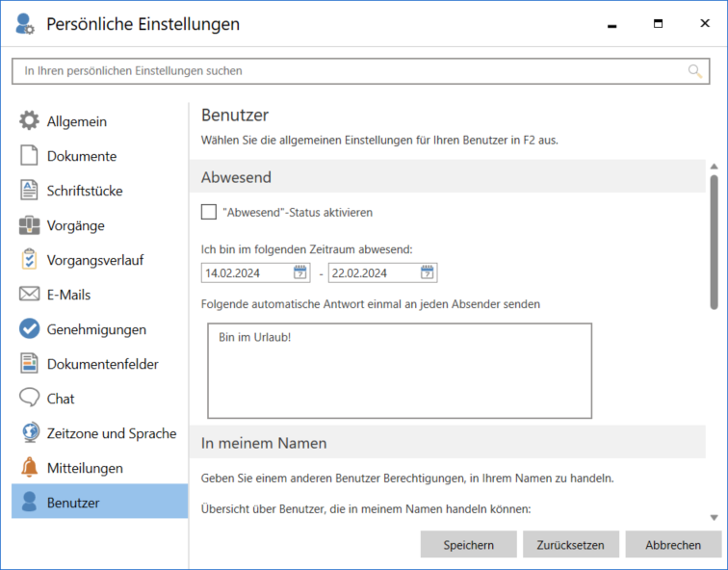Click the Dokumentenfelder form icon
The height and width of the screenshot is (570, 728).
click(29, 363)
